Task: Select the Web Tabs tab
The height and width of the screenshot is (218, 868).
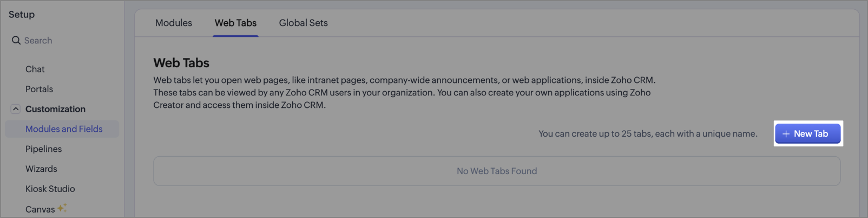Action: coord(235,23)
